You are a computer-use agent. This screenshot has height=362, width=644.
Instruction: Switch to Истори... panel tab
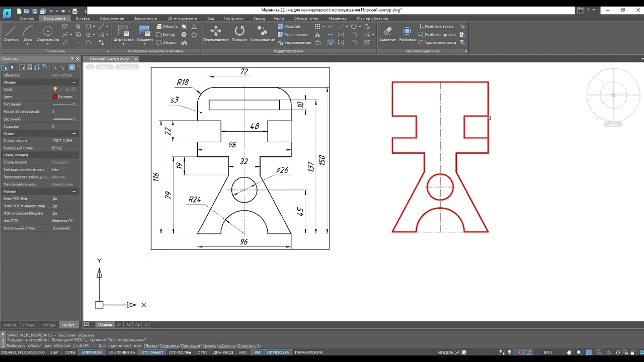coord(50,325)
